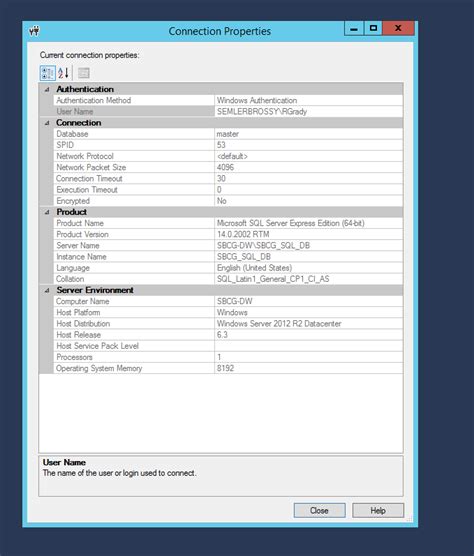Click the SQL Server Express Edition value

click(x=291, y=223)
